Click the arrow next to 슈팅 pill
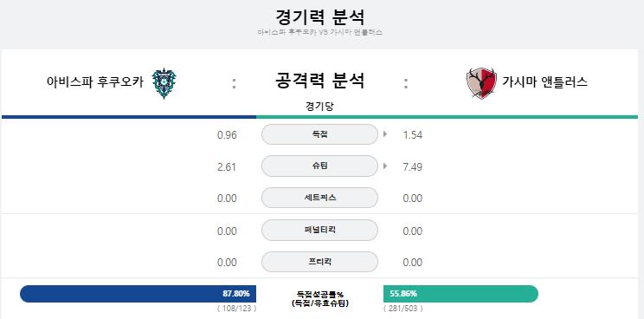Image resolution: width=644 pixels, height=319 pixels. coord(385,166)
